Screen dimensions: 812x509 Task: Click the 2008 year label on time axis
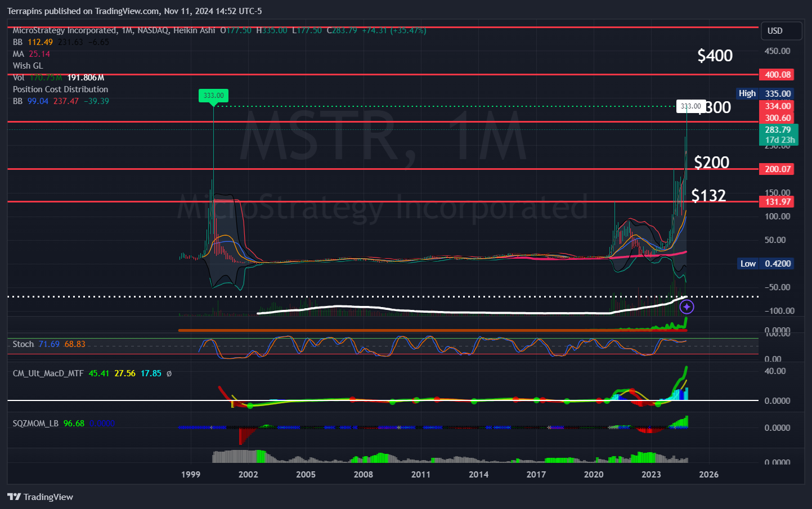(364, 474)
